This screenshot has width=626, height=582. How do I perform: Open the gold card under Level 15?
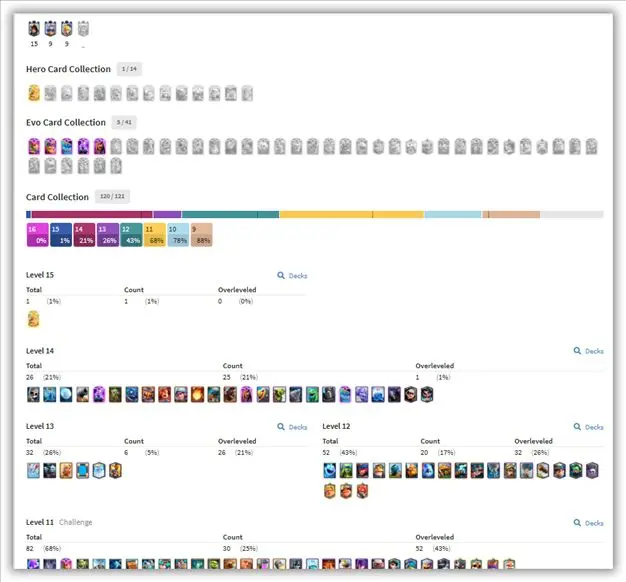point(34,319)
